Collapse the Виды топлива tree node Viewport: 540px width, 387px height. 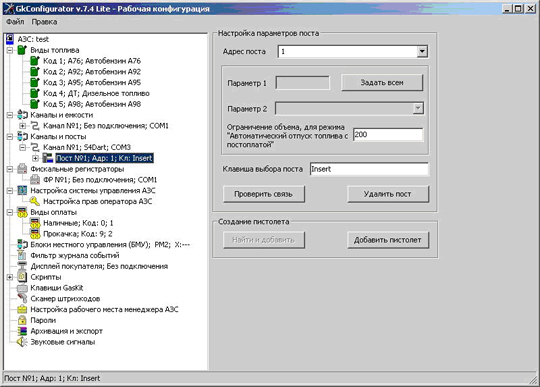10,50
